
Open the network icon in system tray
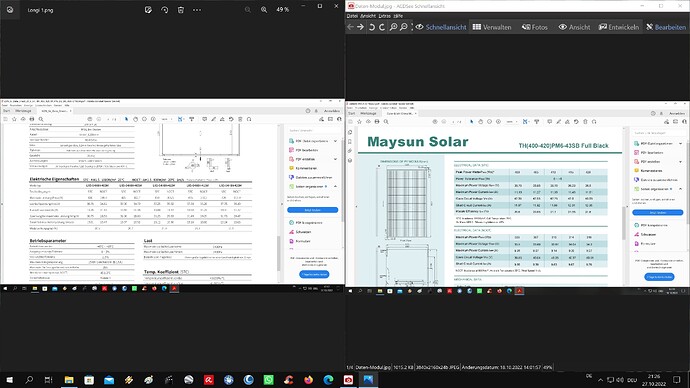click(610, 380)
